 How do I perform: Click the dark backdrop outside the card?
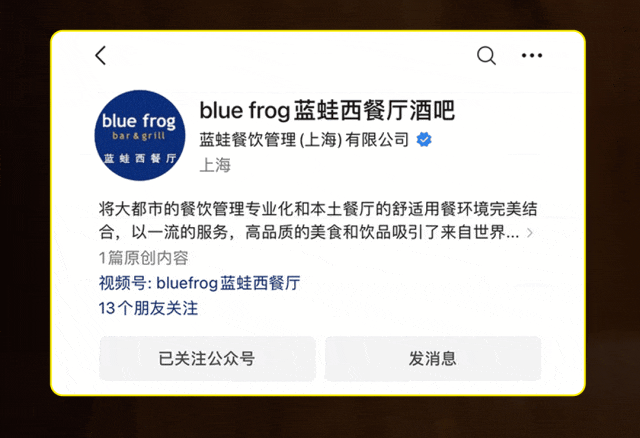pos(320,418)
